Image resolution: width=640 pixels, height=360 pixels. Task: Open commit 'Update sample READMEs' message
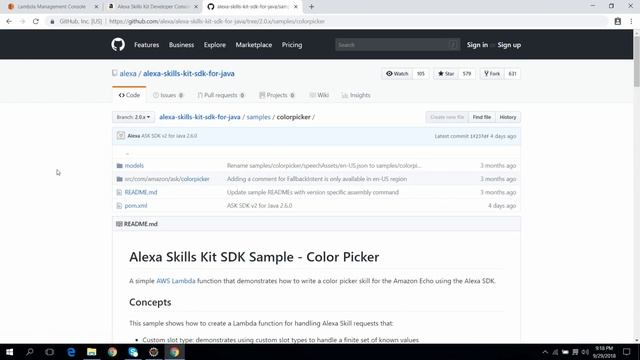[313, 192]
